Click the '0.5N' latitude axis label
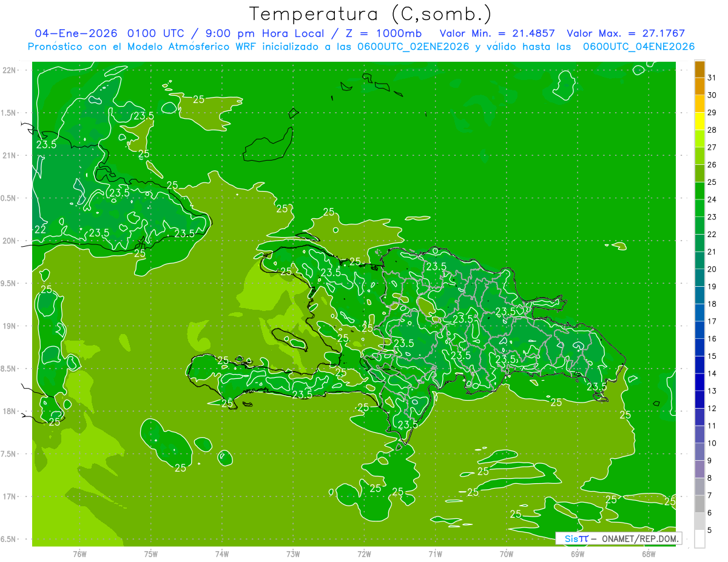The width and height of the screenshot is (728, 562). 9,198
